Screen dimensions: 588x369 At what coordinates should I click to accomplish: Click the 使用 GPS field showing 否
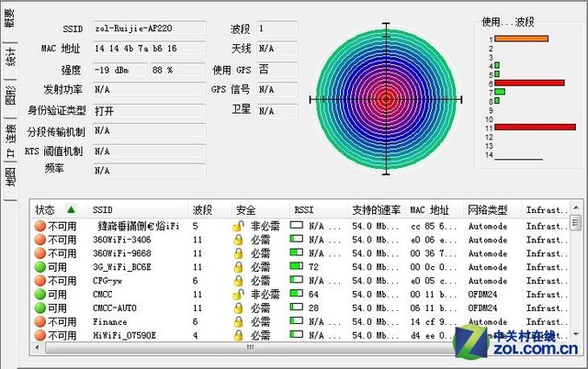click(x=277, y=70)
